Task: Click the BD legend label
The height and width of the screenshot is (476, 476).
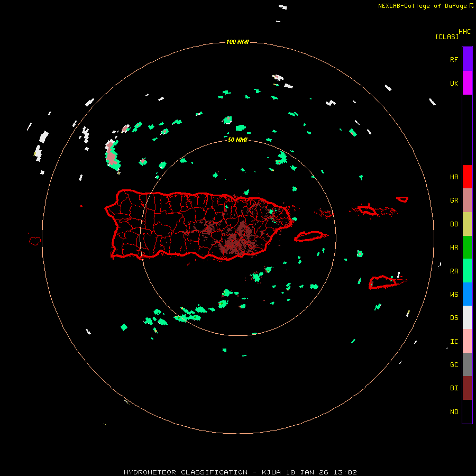Action: click(x=454, y=224)
